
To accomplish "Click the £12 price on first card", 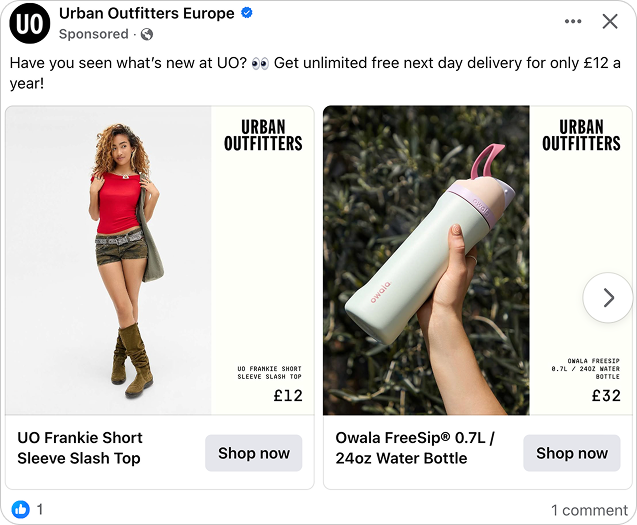I will (288, 396).
